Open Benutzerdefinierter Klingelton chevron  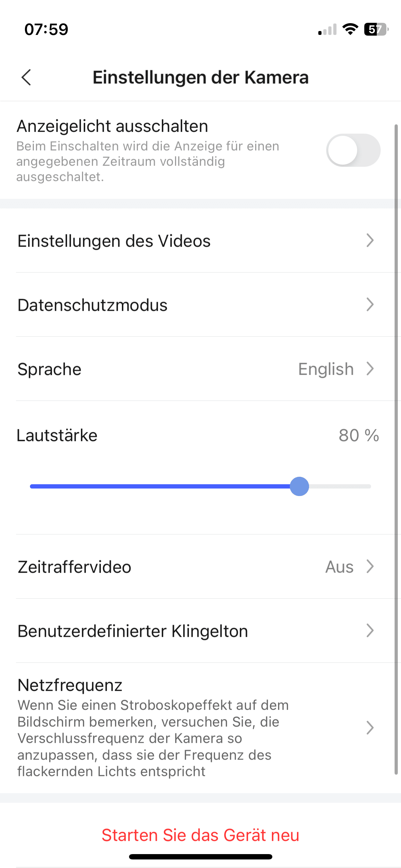pyautogui.click(x=370, y=630)
